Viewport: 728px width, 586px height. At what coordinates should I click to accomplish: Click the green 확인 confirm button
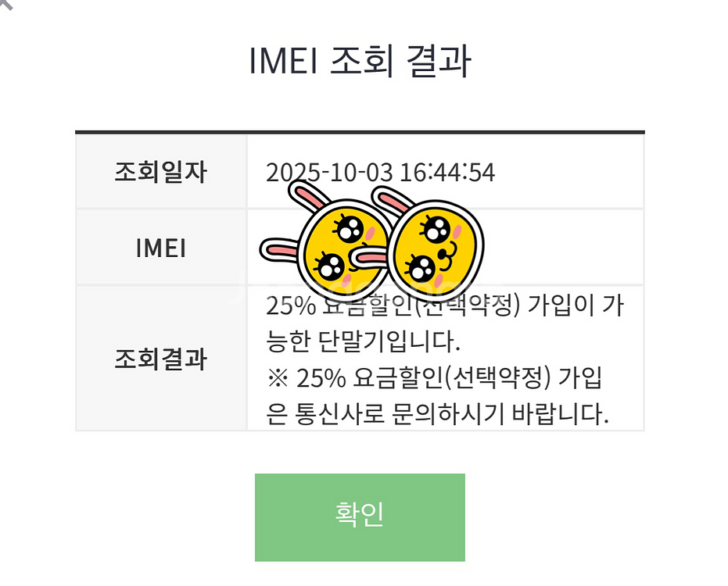(x=360, y=516)
